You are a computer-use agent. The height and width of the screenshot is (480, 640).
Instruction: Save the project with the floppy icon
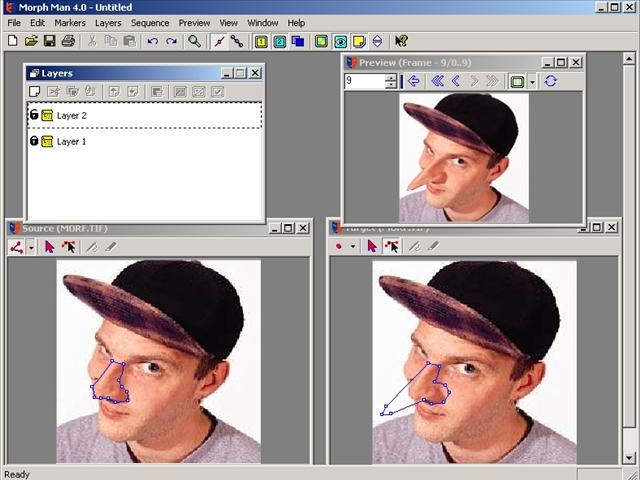click(50, 41)
